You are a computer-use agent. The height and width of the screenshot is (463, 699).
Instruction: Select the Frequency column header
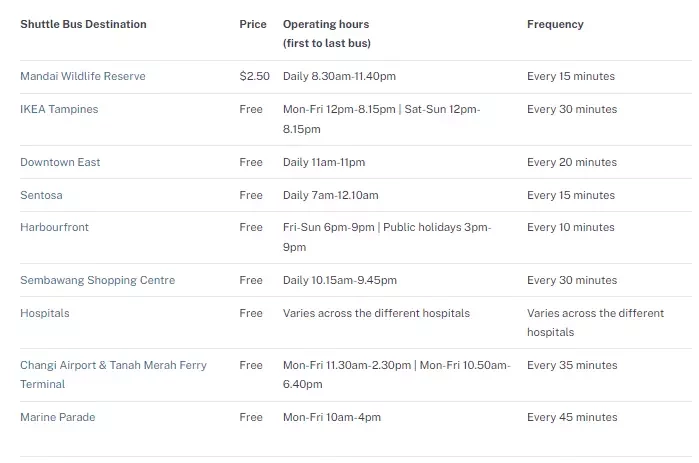[555, 24]
